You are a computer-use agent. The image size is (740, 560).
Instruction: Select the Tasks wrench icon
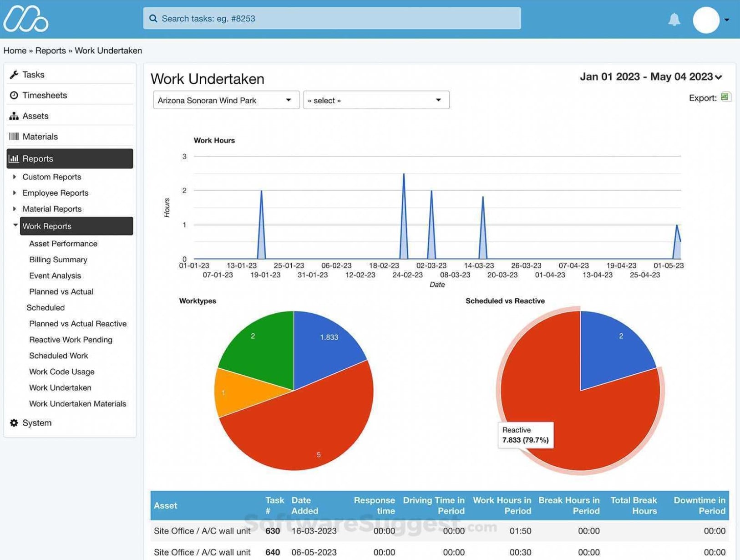[x=13, y=74]
